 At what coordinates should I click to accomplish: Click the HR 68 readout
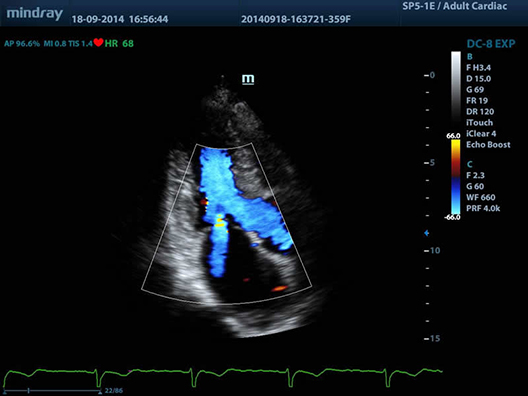pos(119,43)
